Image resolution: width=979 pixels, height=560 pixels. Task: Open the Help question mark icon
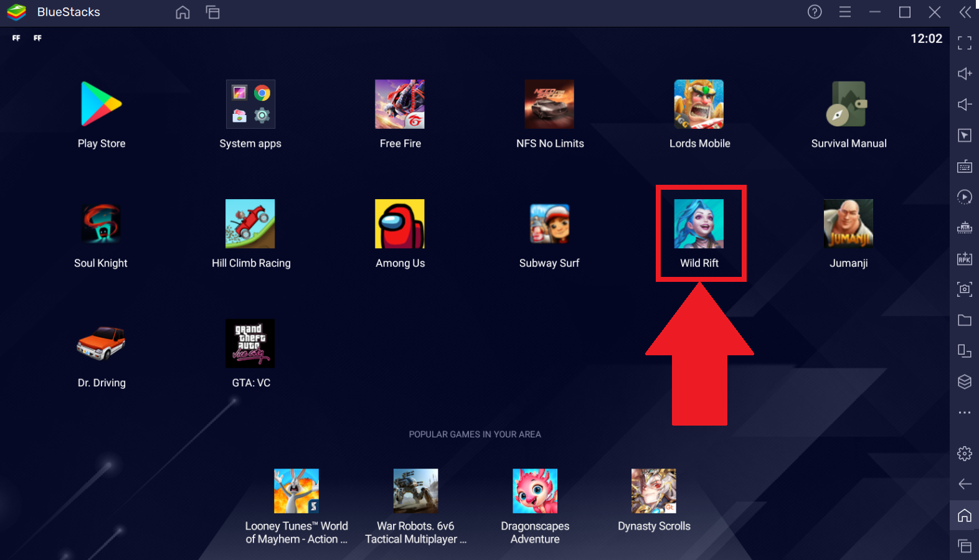pos(815,12)
